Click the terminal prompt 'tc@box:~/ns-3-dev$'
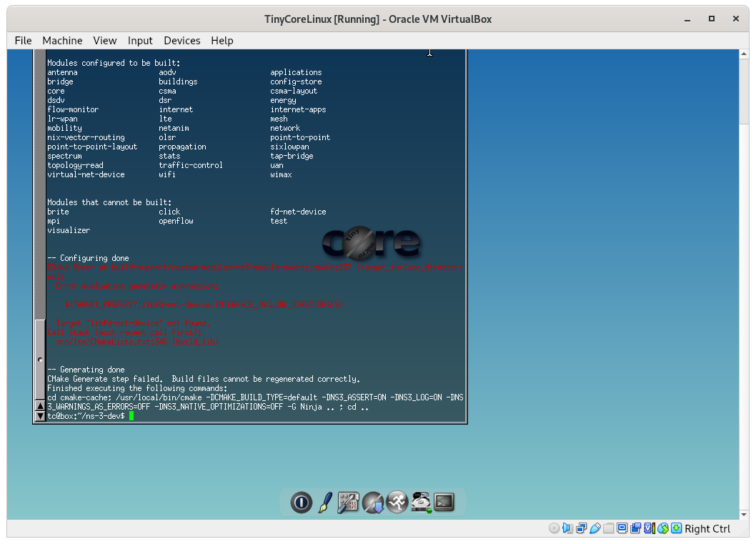756x544 pixels. tap(86, 416)
